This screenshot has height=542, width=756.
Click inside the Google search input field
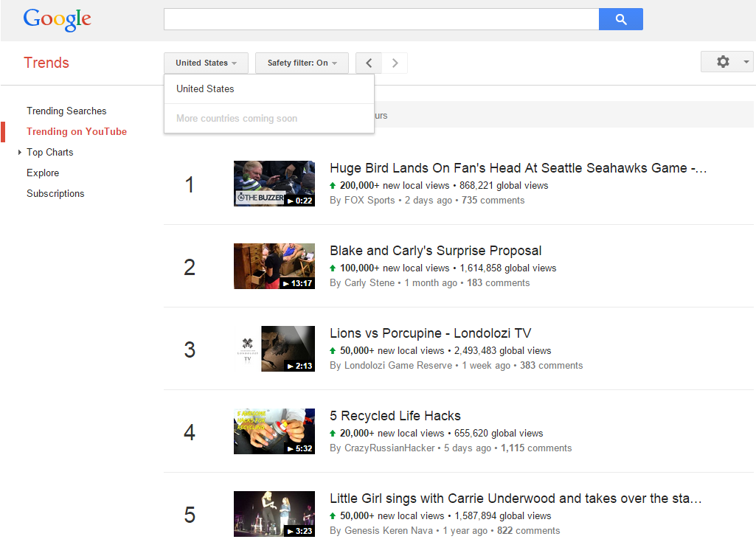tap(381, 19)
